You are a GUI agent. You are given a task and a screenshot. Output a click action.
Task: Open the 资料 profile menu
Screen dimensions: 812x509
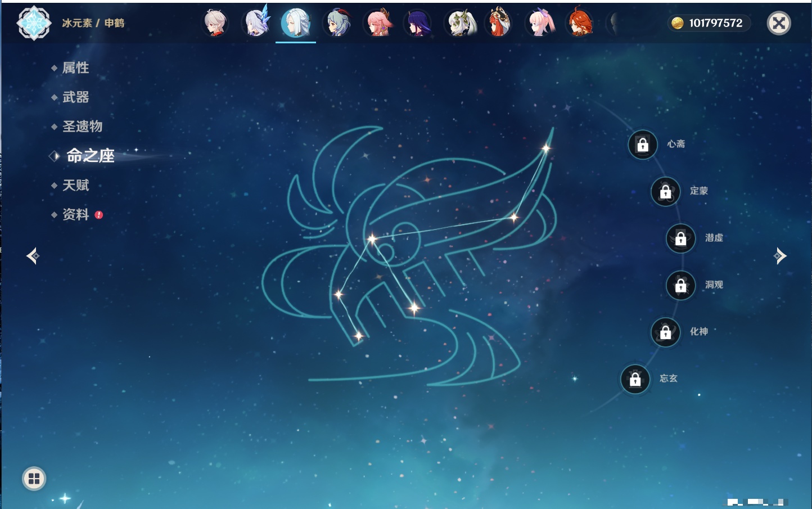[75, 214]
